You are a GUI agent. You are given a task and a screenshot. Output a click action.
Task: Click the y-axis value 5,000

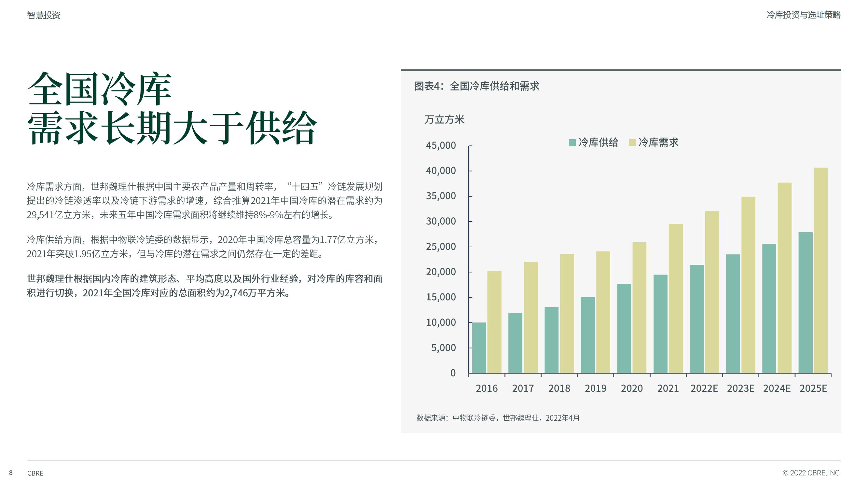[x=443, y=348]
